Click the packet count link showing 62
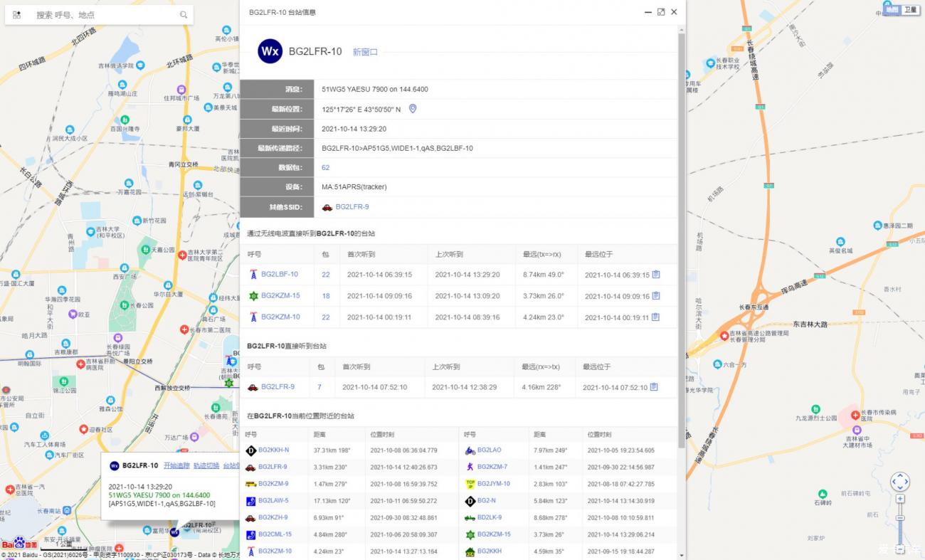Image resolution: width=925 pixels, height=560 pixels. coord(325,167)
